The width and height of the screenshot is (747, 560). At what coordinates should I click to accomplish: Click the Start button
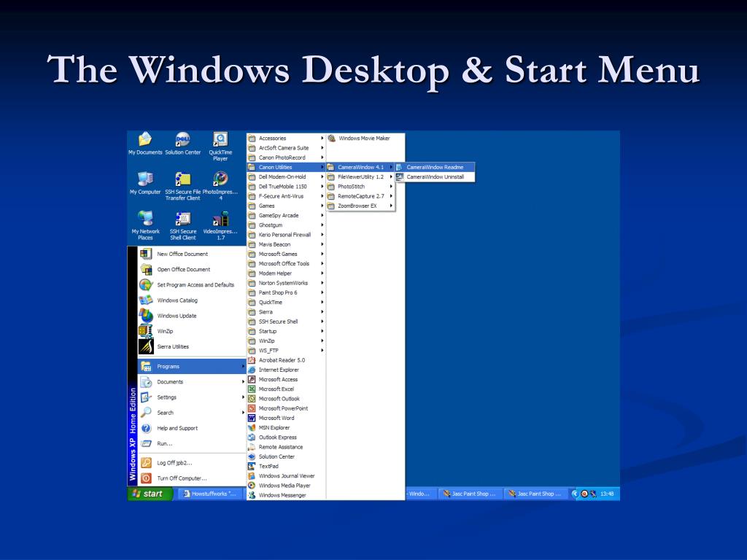tap(150, 494)
